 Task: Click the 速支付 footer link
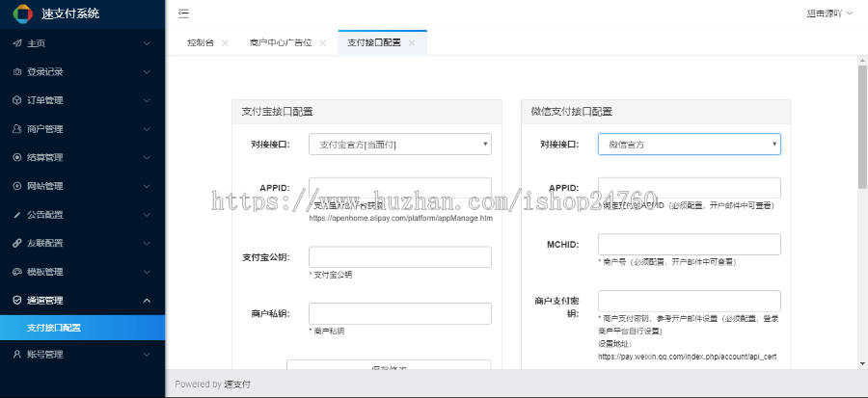coord(237,385)
